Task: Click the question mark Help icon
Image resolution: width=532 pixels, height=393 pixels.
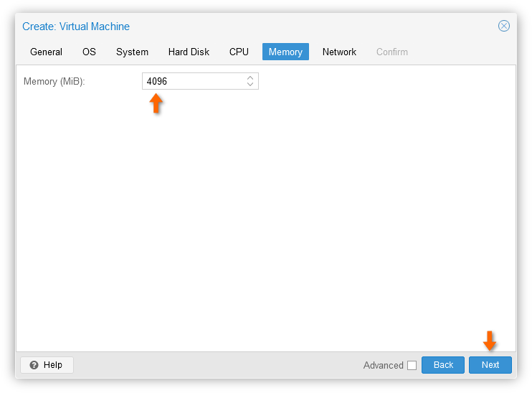Action: (x=34, y=365)
